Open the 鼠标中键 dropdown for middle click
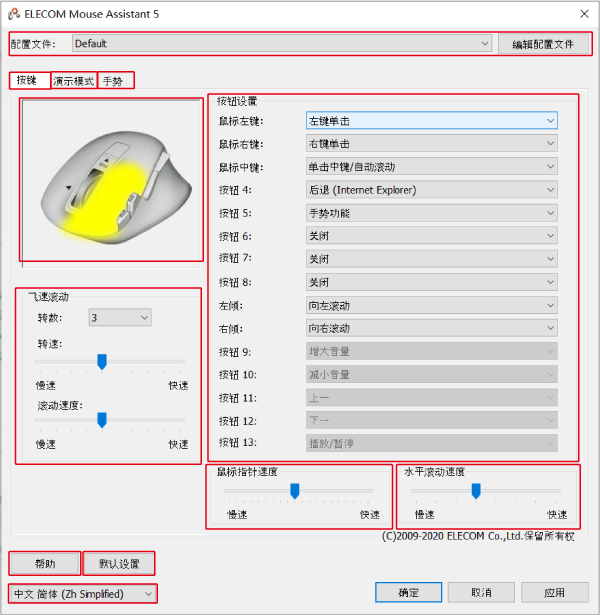 pos(431,167)
